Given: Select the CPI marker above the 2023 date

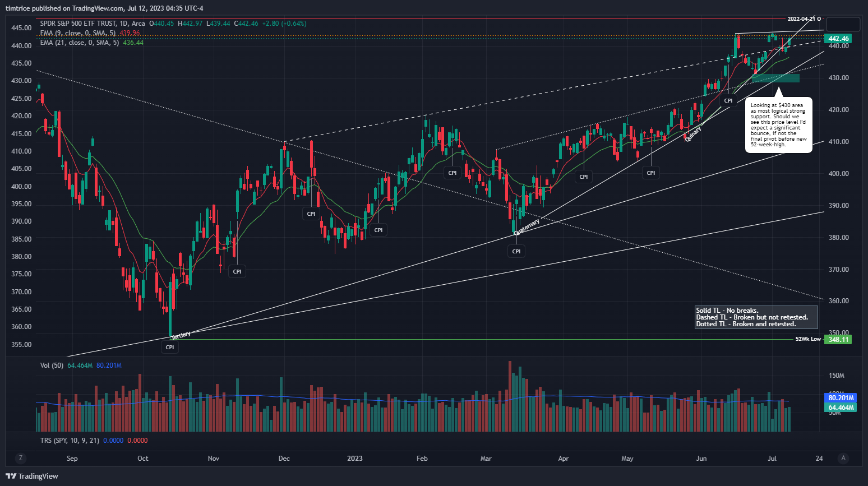Looking at the screenshot, I should click(378, 230).
